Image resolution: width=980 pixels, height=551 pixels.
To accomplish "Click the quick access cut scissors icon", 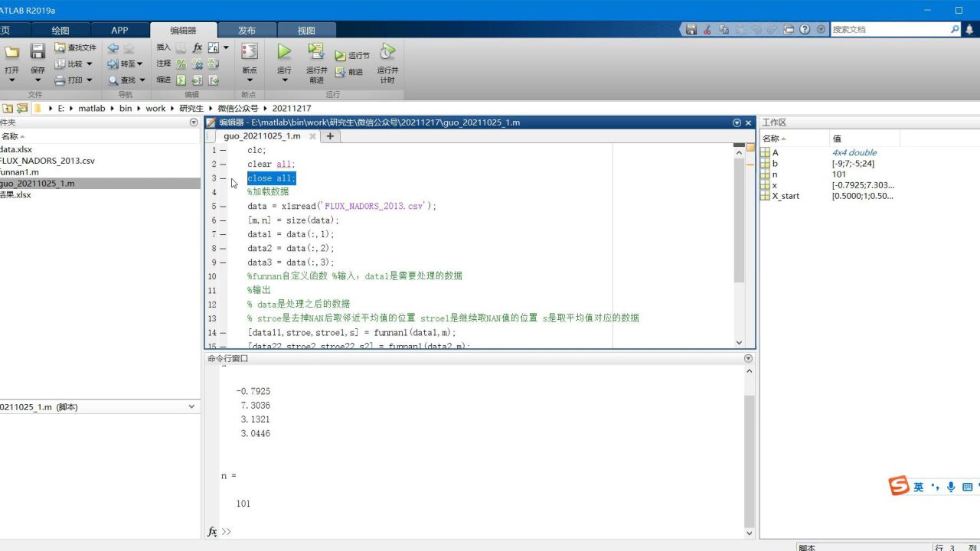I will coord(707,29).
